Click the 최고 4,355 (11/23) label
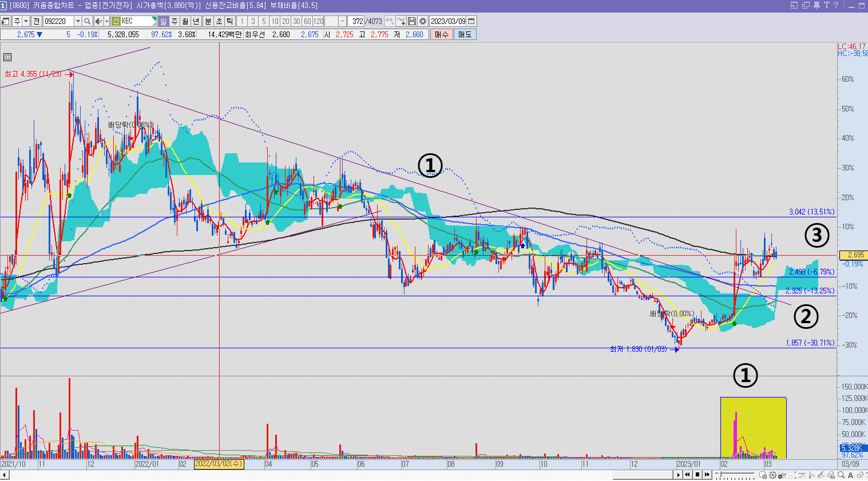This screenshot has width=868, height=481. point(33,74)
